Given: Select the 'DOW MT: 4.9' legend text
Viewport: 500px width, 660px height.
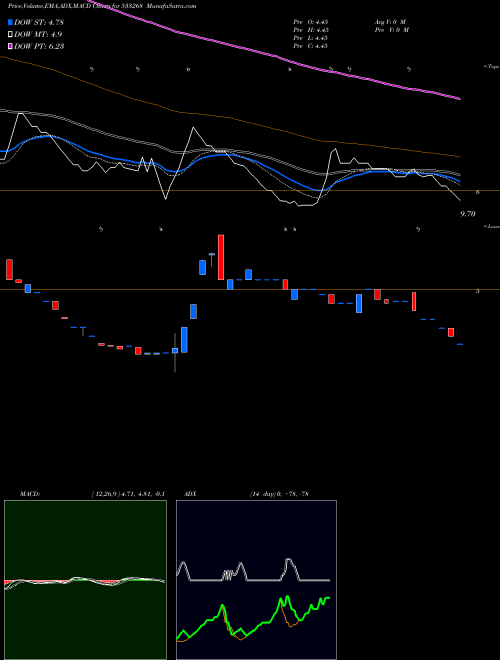Looking at the screenshot, I should click(36, 35).
